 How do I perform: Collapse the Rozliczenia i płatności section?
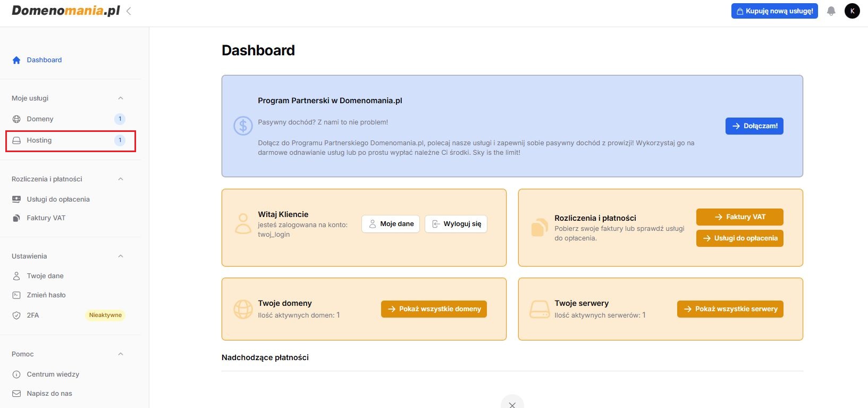click(x=121, y=179)
